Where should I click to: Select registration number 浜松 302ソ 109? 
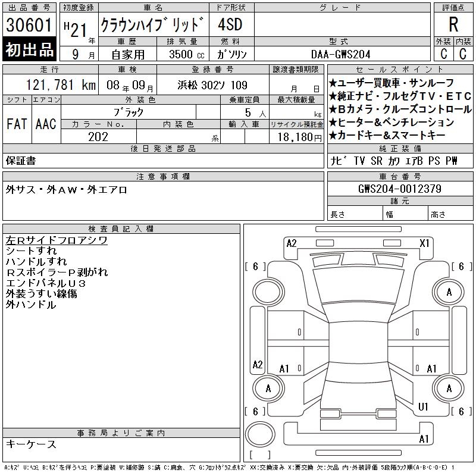(212, 85)
